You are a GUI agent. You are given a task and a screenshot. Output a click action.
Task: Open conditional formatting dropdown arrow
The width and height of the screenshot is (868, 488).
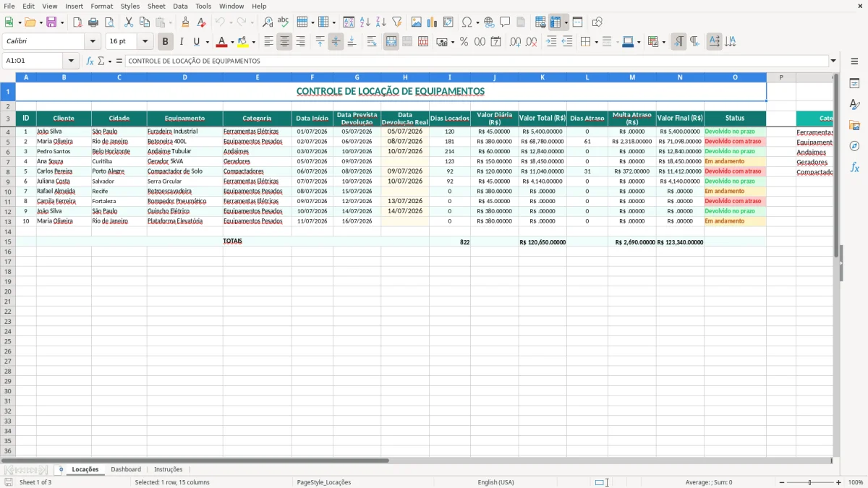pos(663,42)
